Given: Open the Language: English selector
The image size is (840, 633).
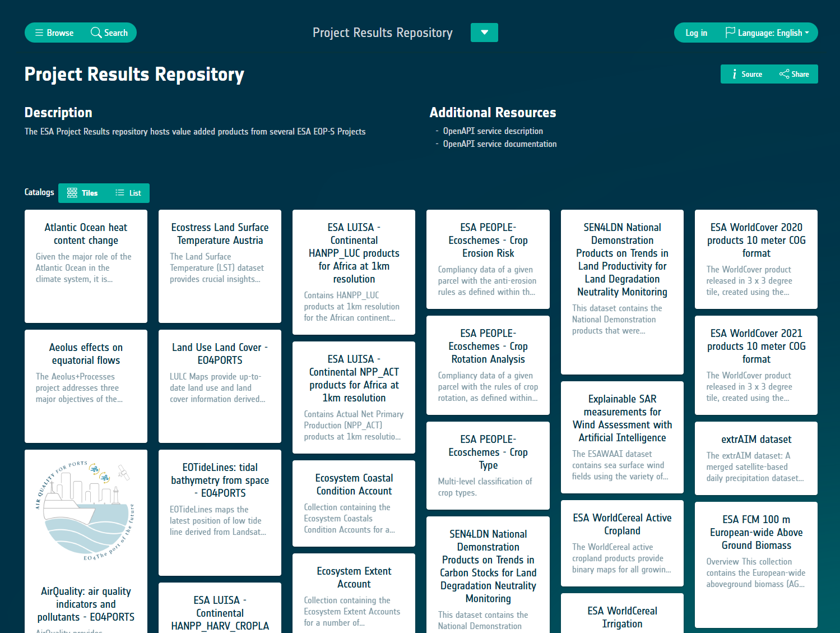Looking at the screenshot, I should [767, 33].
